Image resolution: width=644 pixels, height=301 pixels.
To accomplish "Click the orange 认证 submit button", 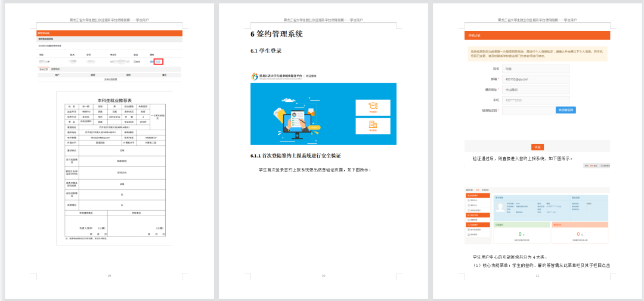I will point(537,147).
